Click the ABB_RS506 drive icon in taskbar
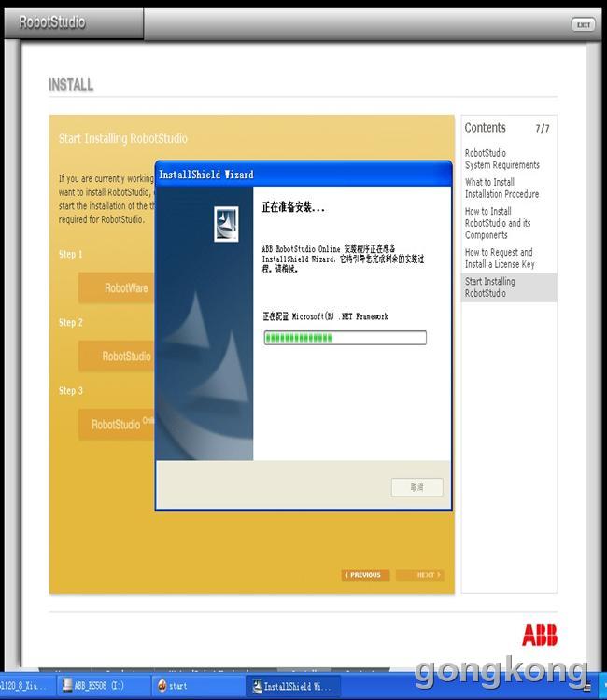The image size is (607, 700). click(67, 685)
